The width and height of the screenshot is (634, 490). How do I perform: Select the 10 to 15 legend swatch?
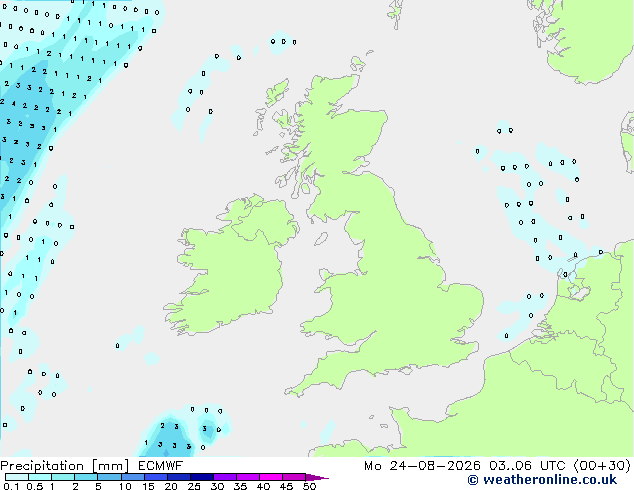(132, 477)
